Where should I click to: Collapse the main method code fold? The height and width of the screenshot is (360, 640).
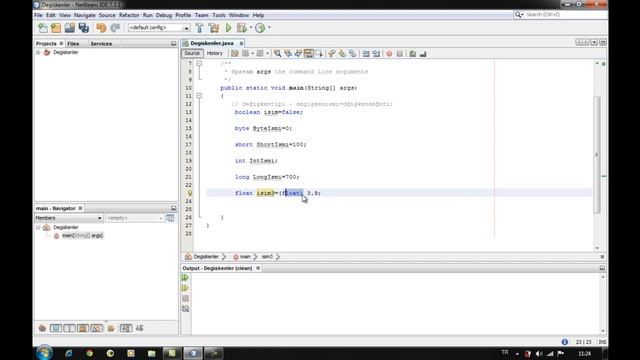click(x=199, y=96)
